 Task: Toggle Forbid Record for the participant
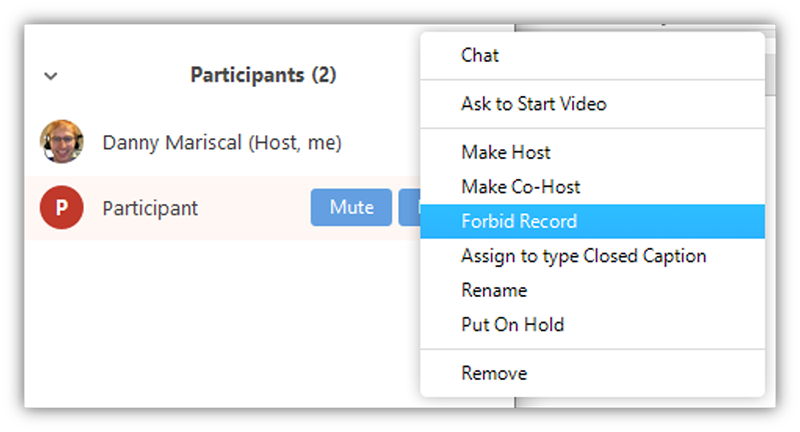(x=519, y=221)
